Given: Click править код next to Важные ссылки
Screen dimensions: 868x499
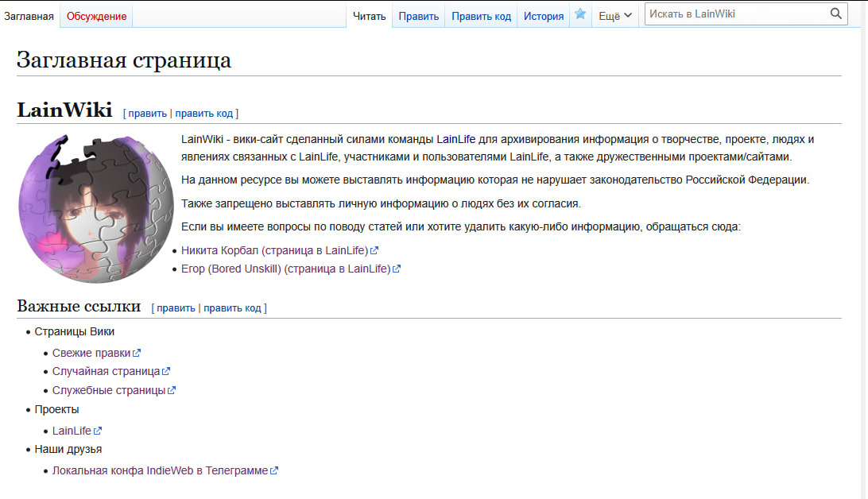Looking at the screenshot, I should click(x=232, y=308).
